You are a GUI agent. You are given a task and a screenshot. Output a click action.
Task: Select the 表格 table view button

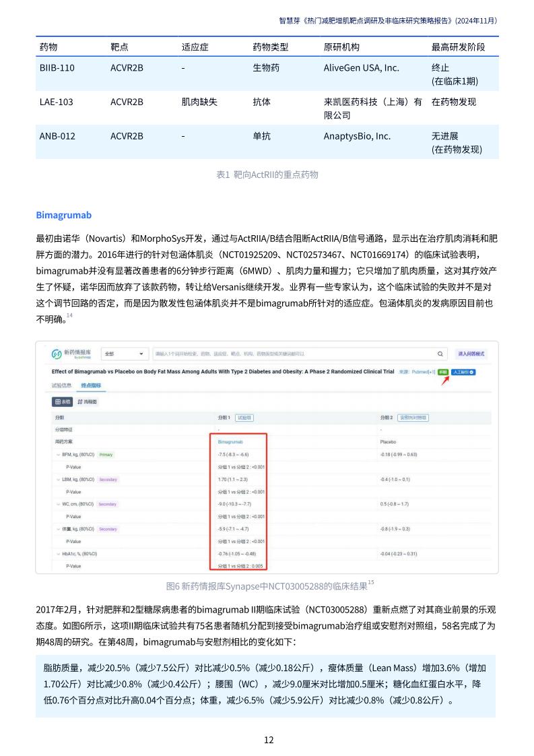click(x=63, y=402)
